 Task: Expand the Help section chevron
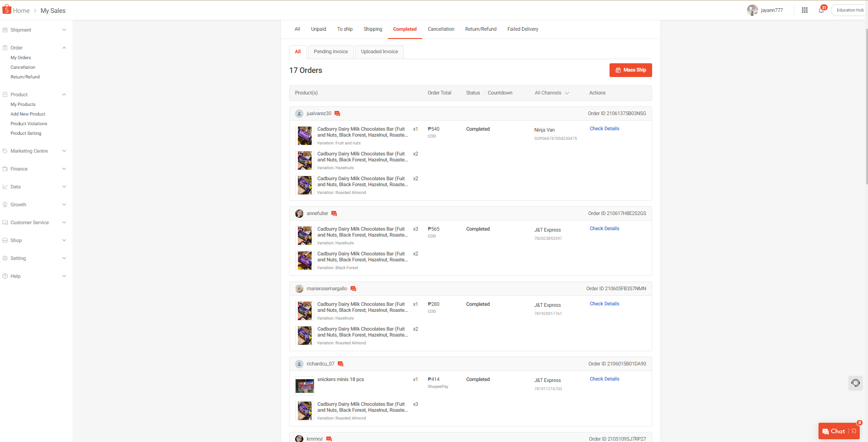click(64, 276)
